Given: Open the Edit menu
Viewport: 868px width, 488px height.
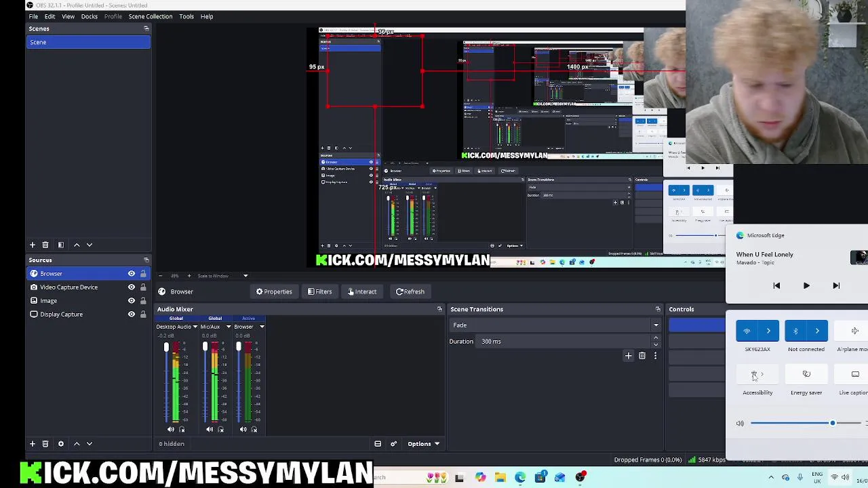Looking at the screenshot, I should 50,16.
